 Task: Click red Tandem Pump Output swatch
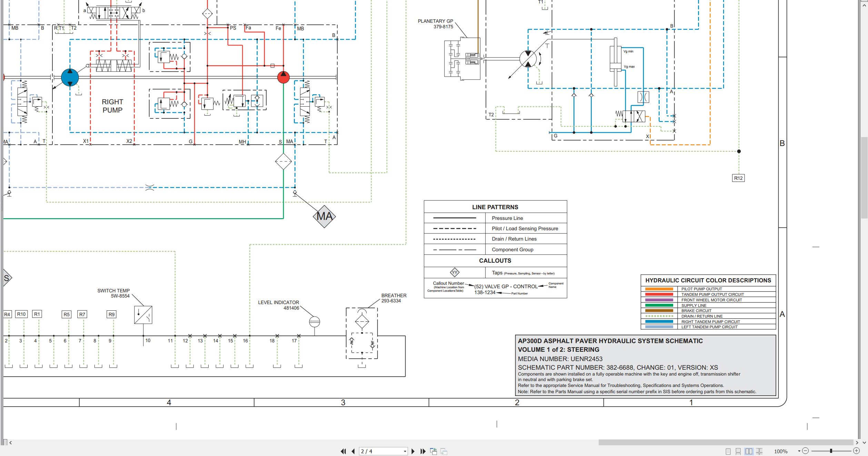[659, 294]
